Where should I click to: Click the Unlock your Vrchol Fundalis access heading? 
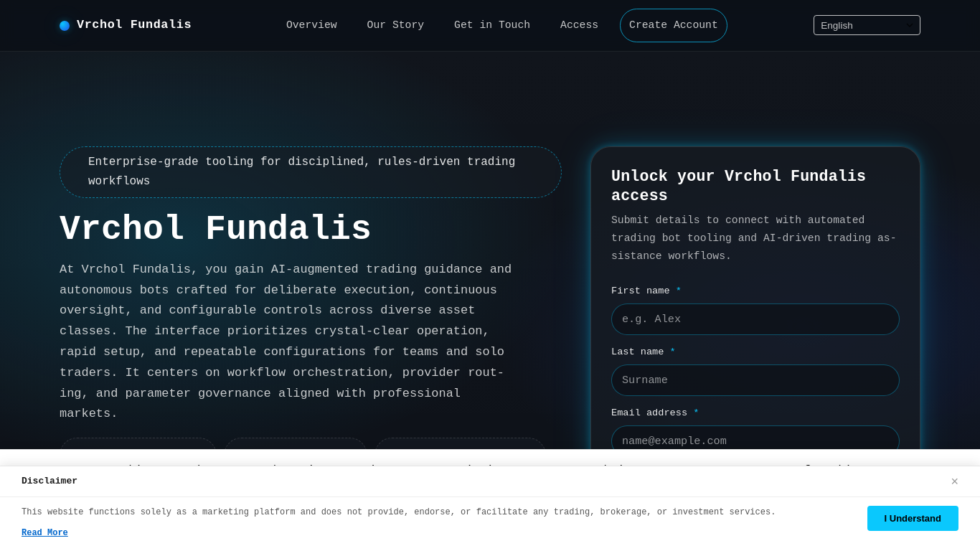tap(739, 187)
